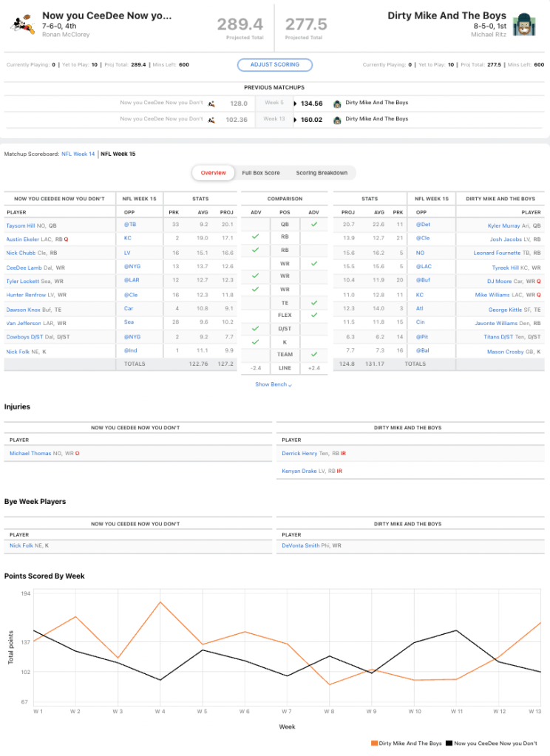This screenshot has height=756, width=550.
Task: Click Austin Ekeler's KC opponent link
Action: tap(126, 238)
